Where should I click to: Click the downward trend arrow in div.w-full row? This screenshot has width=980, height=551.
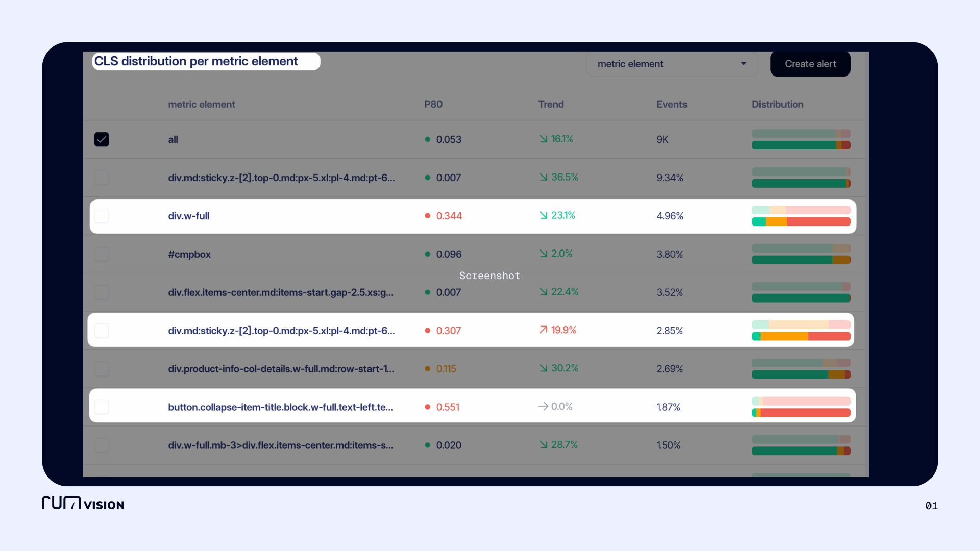point(543,215)
